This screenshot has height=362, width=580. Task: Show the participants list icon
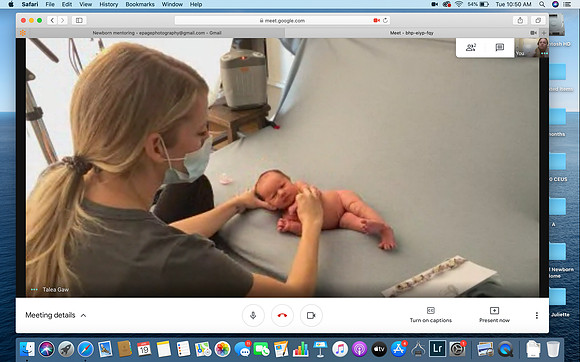click(471, 47)
